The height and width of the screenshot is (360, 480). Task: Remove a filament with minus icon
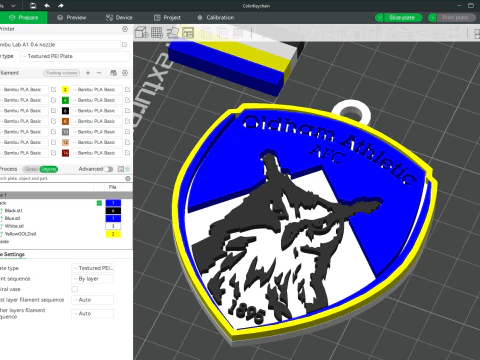coord(99,73)
